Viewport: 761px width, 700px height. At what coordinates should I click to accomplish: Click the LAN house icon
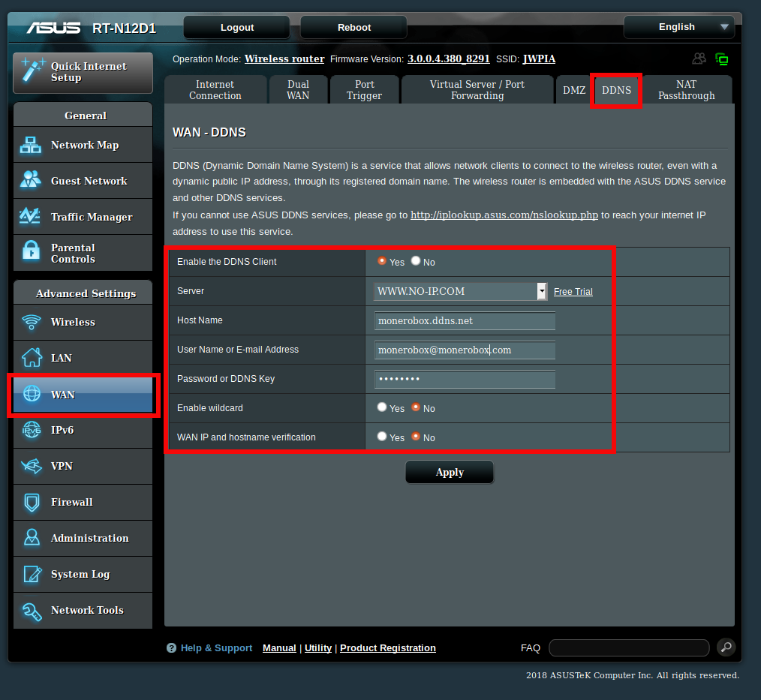click(x=32, y=358)
